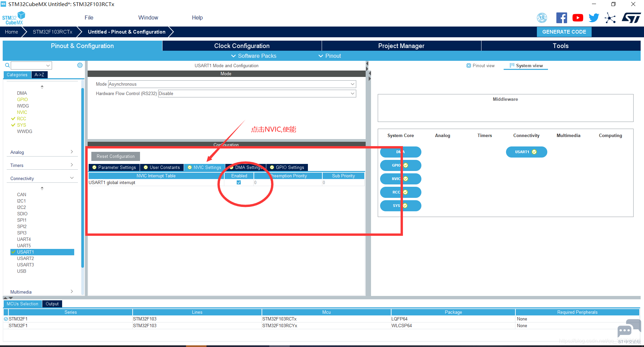Screen dimensions: 644x347
Task: Click the GPIO button in System view
Action: click(401, 165)
